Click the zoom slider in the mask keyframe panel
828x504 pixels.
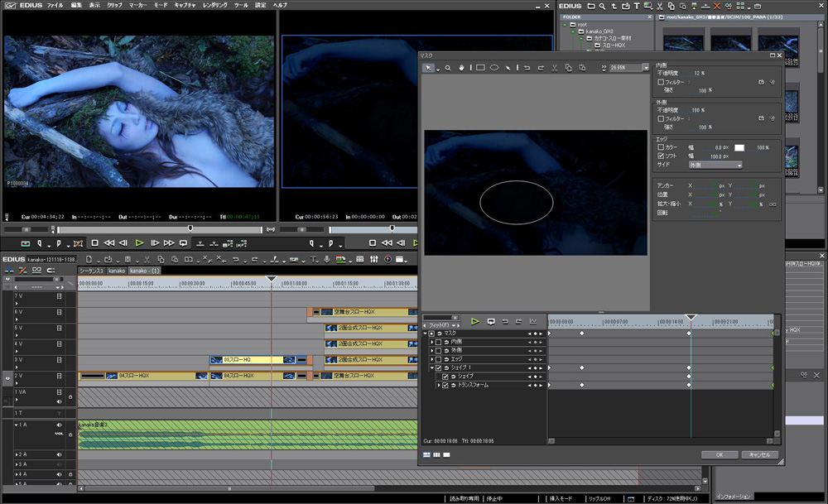coord(441,318)
